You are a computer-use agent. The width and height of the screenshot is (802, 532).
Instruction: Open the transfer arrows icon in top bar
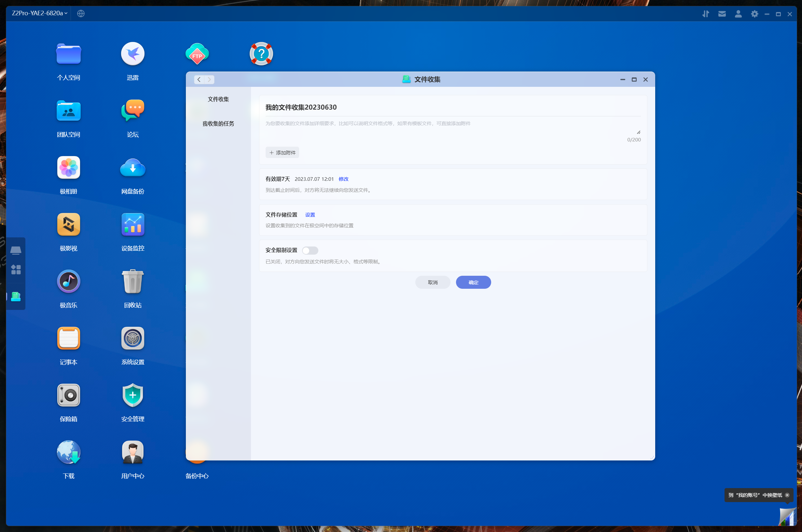pos(706,14)
